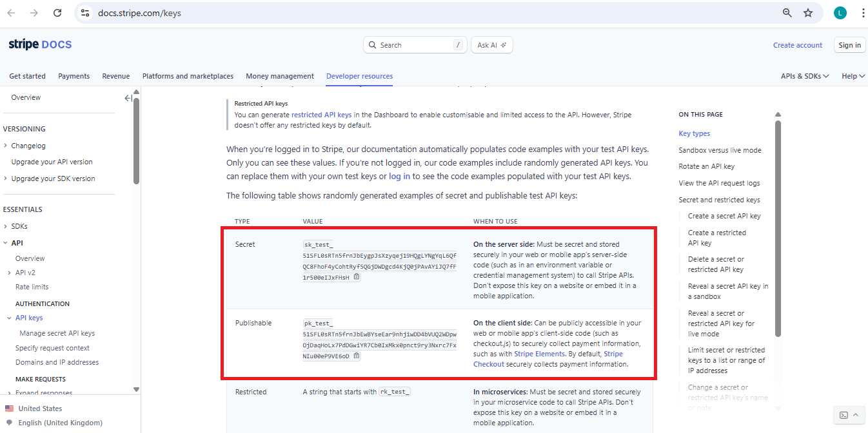Jump to Delete a secret or restricted key

pyautogui.click(x=716, y=264)
